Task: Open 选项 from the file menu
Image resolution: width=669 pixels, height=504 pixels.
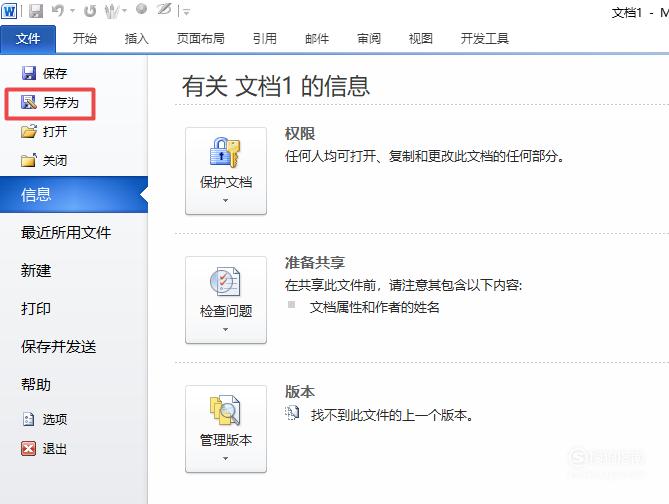Action: [55, 420]
